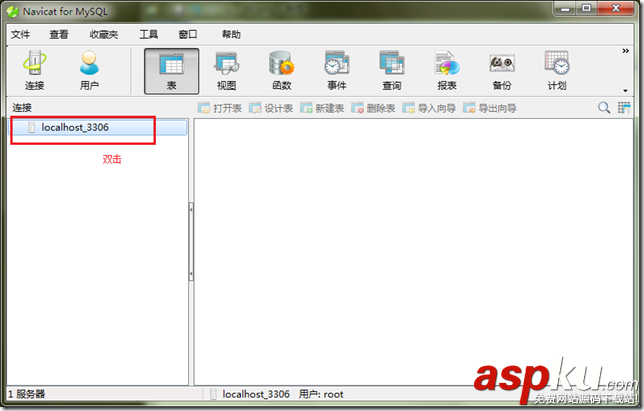This screenshot has width=644, height=411.
Task: Launch 导入向导 (Import Wizard)
Action: click(x=429, y=108)
